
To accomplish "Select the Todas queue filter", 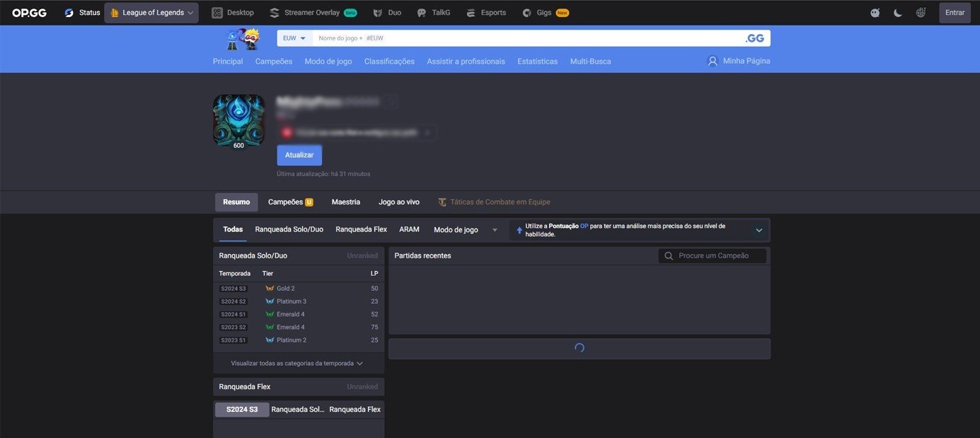I will pos(233,230).
